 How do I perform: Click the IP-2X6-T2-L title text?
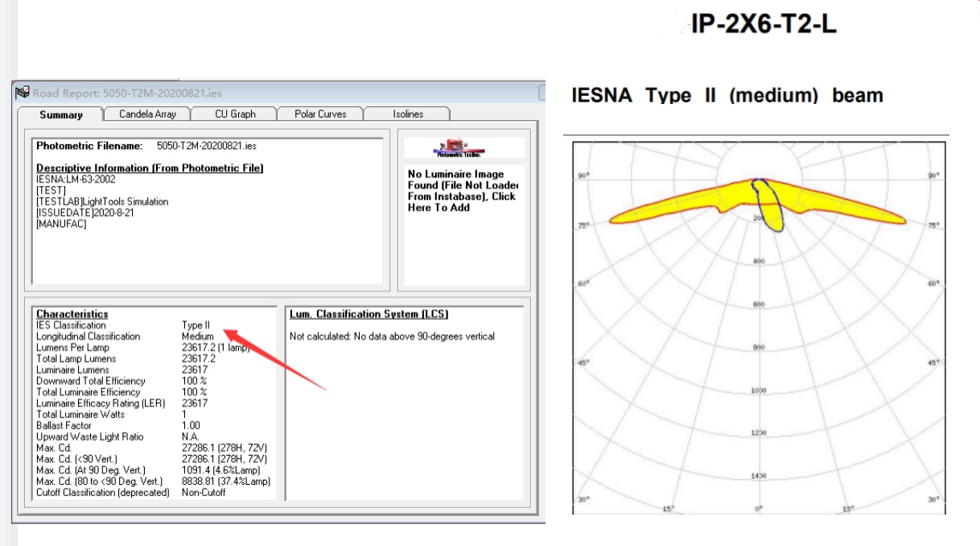click(x=763, y=24)
